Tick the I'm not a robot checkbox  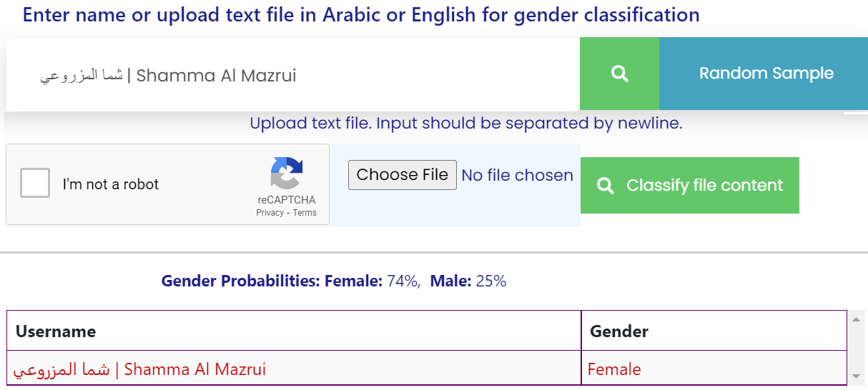pyautogui.click(x=35, y=183)
